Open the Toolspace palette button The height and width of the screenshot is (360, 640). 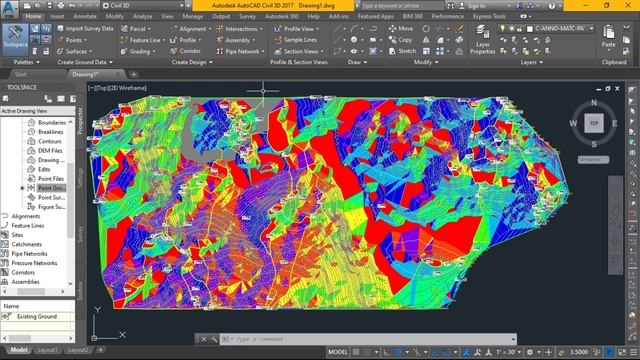16,39
